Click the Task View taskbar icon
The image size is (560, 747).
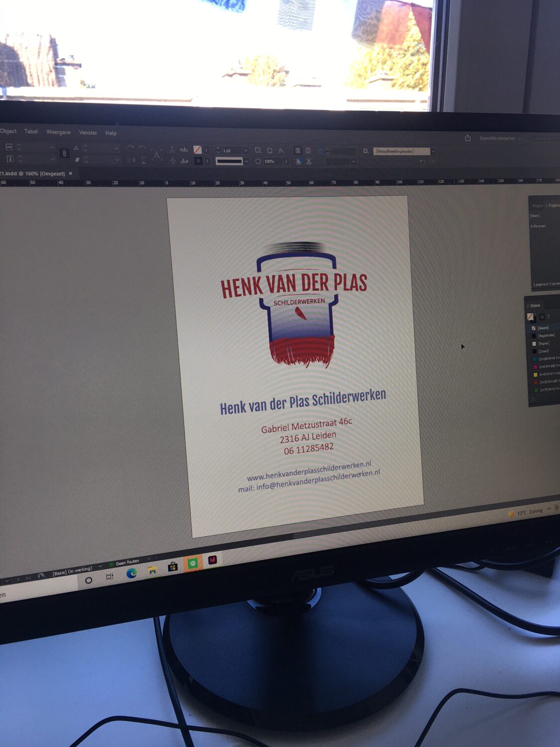[x=110, y=577]
